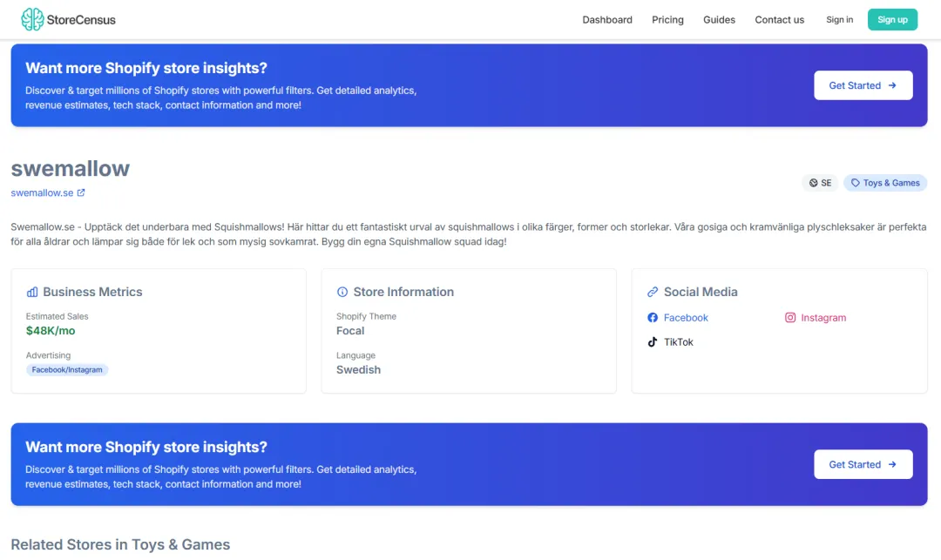Click the Facebook/Instagram advertising tag
The width and height of the screenshot is (941, 560).
click(67, 370)
